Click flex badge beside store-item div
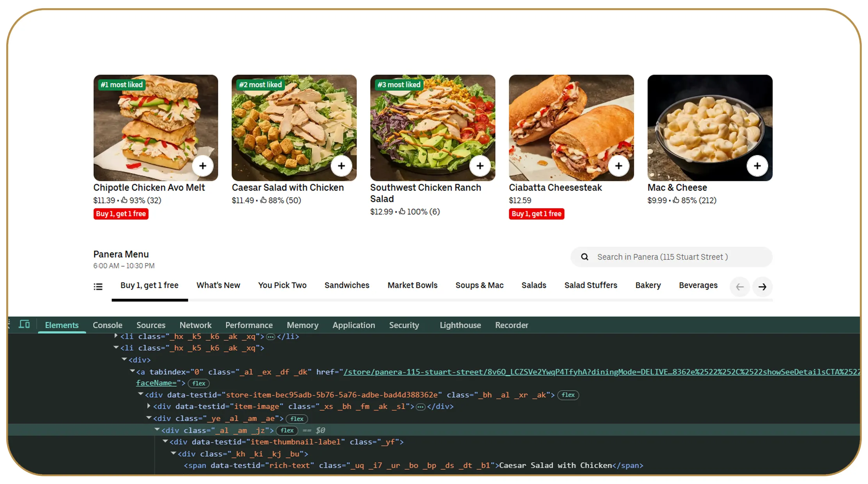Image resolution: width=868 pixels, height=484 pixels. [x=568, y=395]
